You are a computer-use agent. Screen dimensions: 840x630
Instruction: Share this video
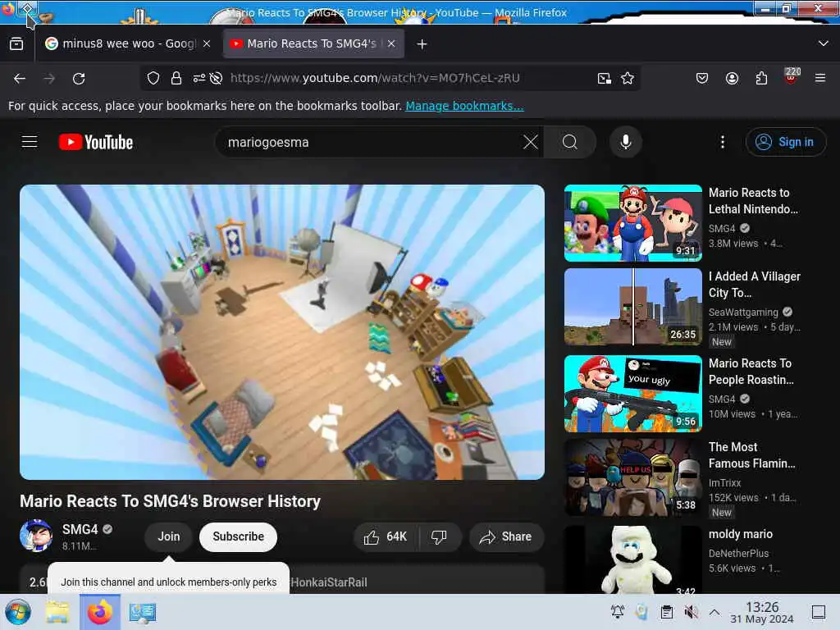point(506,536)
